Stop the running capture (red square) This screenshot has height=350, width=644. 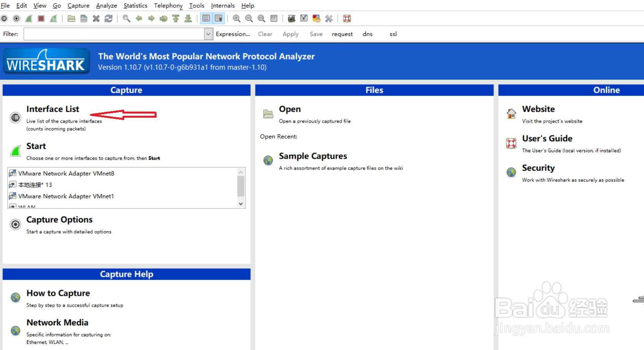click(41, 18)
